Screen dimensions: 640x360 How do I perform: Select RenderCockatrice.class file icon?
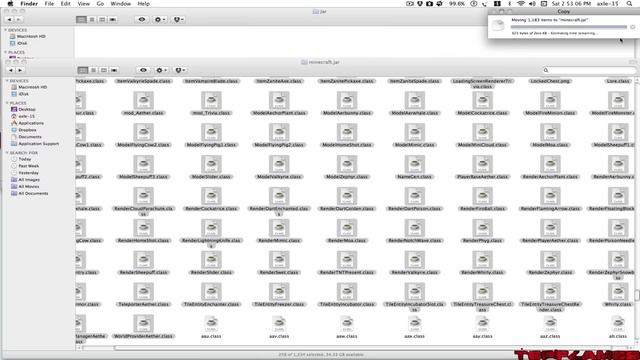(x=211, y=196)
